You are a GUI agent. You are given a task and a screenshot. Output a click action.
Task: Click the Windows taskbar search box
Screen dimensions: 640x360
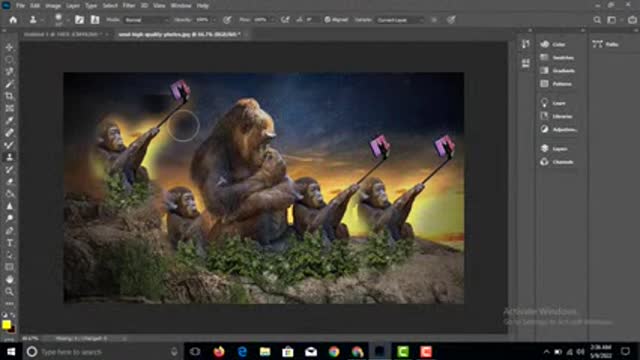coord(102,352)
